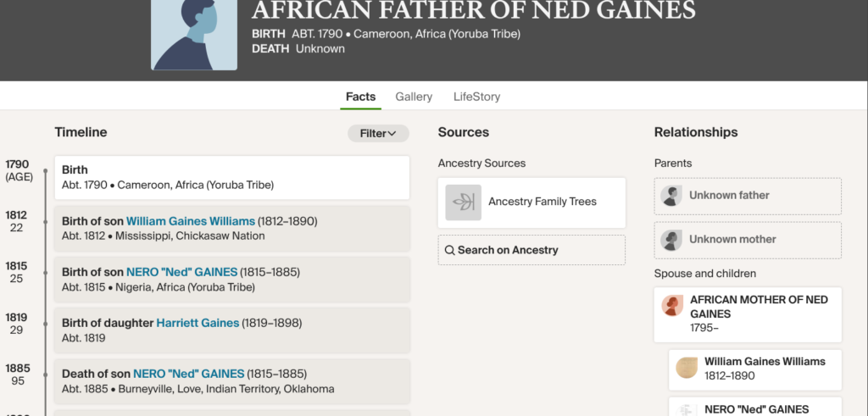Click the Birth event card for 1790
The height and width of the screenshot is (416, 868).
click(231, 177)
